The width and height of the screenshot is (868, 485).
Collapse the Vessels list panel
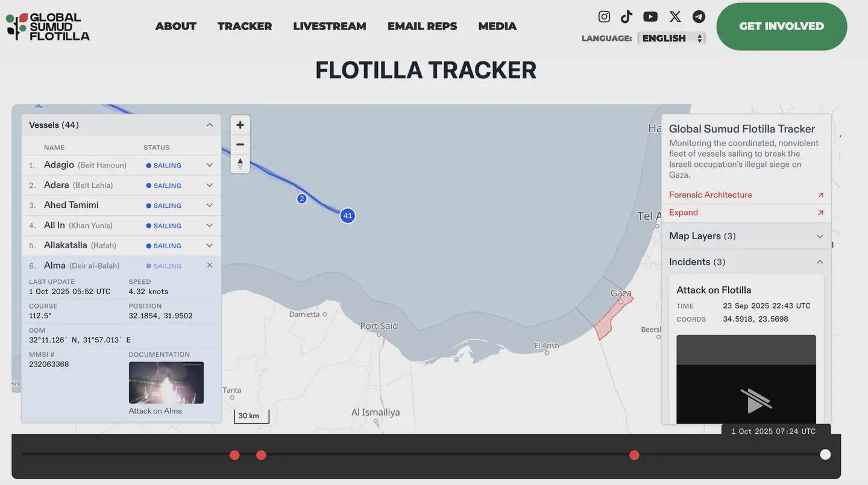click(210, 125)
